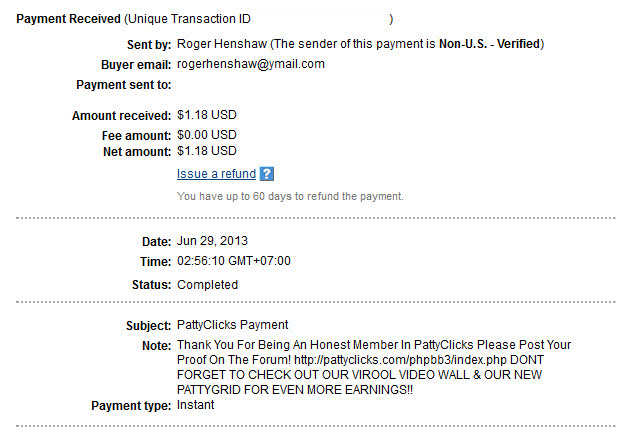638x439 pixels.
Task: Click the Non-U.S. - Verified sender status
Action: click(489, 44)
